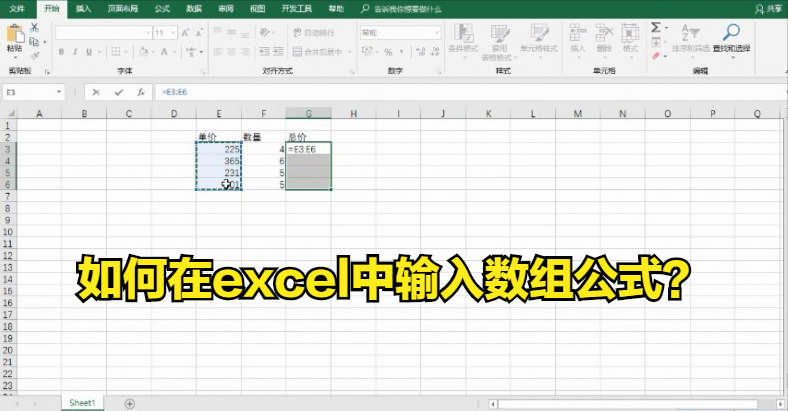Click the formula bar Cancel X
This screenshot has width=788, height=411.
tap(95, 92)
